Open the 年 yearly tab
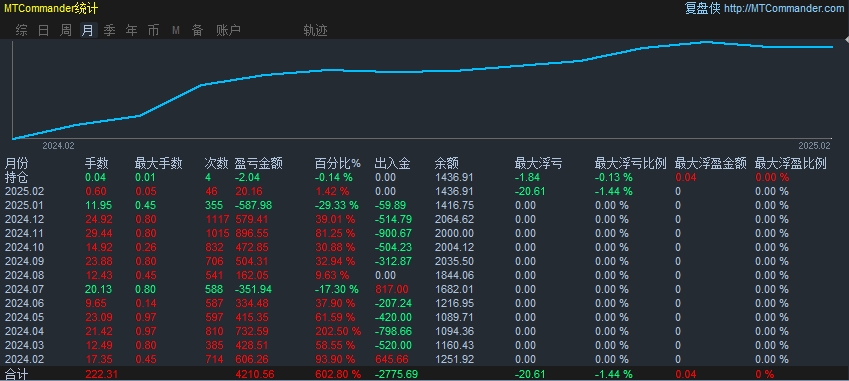Screen dimensions: 849x381 132,30
